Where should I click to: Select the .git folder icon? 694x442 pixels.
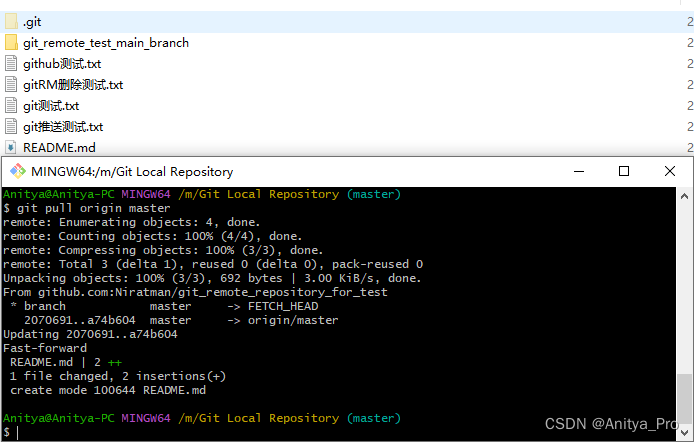click(x=11, y=22)
